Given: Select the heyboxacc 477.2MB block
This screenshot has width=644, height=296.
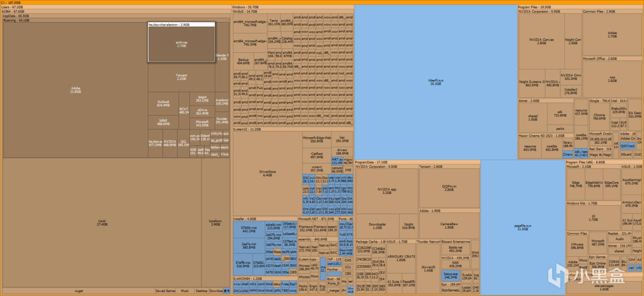Looking at the screenshot, I should coord(155,143).
